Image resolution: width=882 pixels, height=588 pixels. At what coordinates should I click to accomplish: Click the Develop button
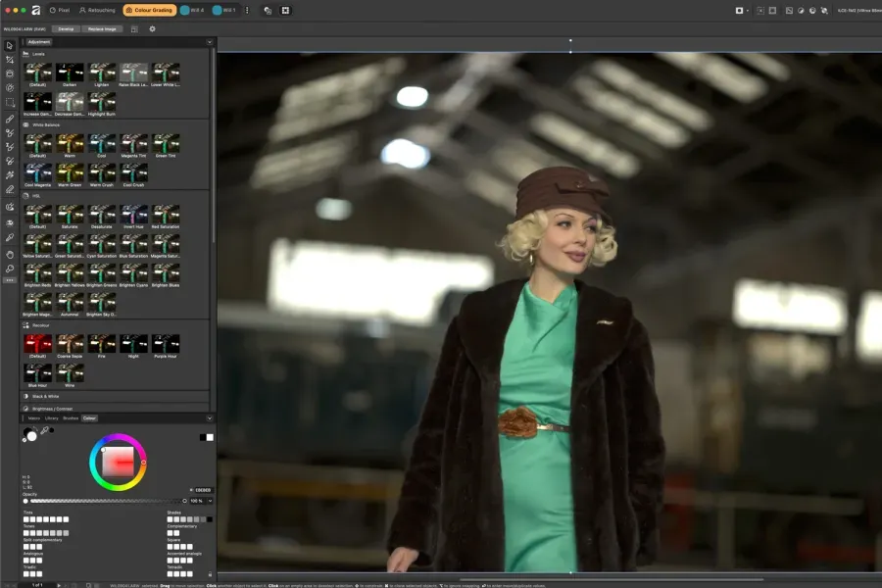[x=65, y=28]
